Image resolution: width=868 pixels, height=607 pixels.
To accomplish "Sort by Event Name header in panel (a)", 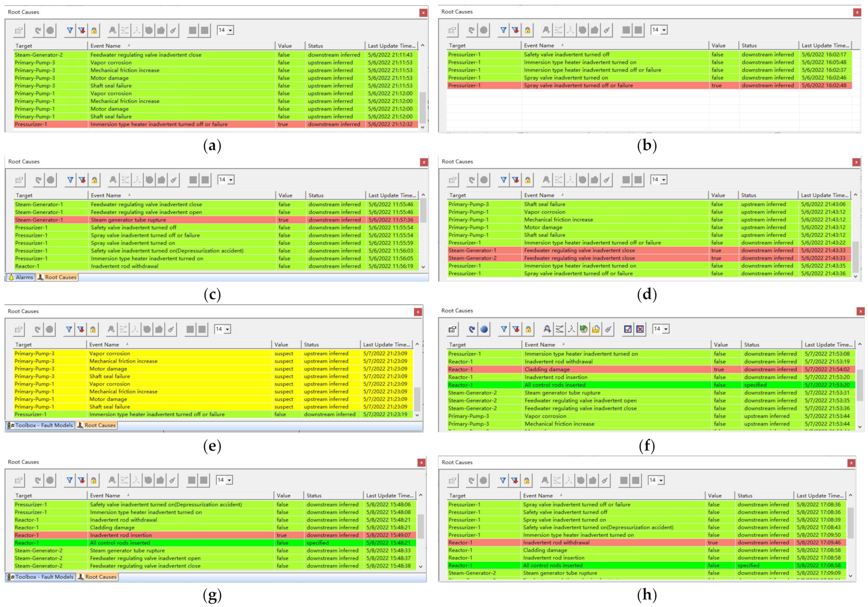I will point(181,46).
